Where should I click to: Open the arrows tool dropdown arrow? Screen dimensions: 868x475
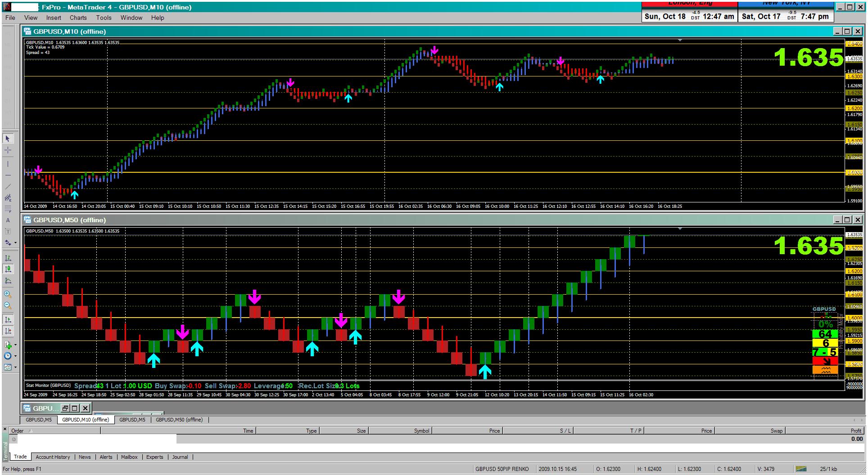click(x=15, y=243)
